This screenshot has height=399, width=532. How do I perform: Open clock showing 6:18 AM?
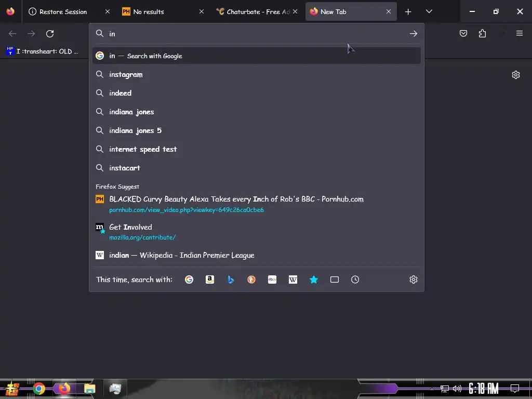pos(484,389)
